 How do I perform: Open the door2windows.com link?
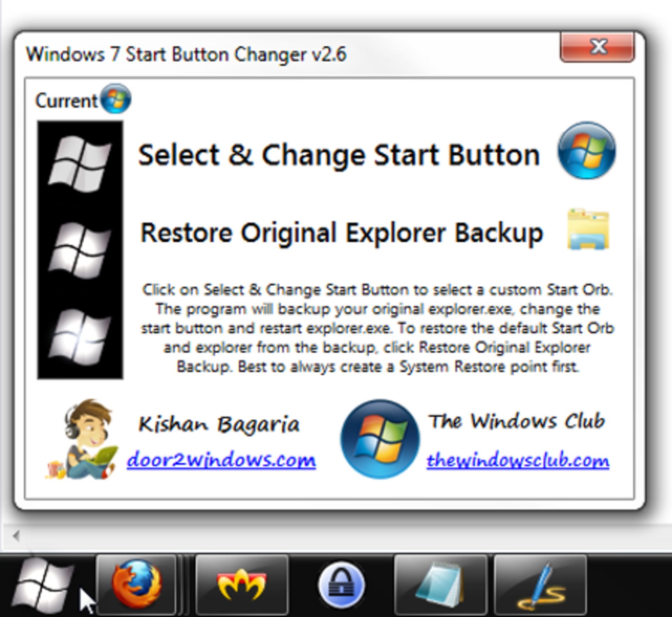click(221, 460)
